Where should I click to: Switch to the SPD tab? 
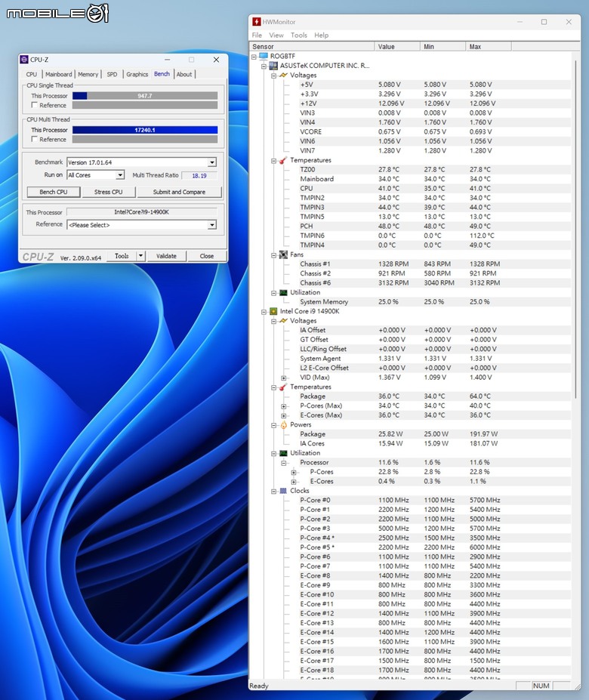tap(112, 74)
